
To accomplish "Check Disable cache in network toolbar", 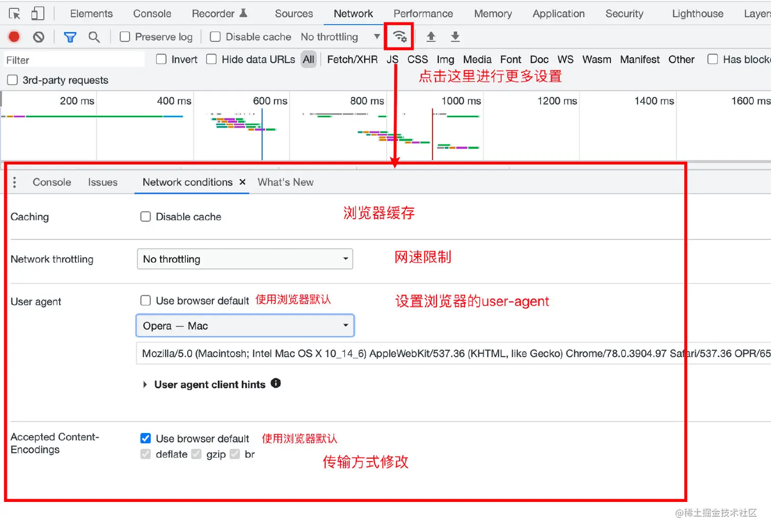I will tap(215, 37).
